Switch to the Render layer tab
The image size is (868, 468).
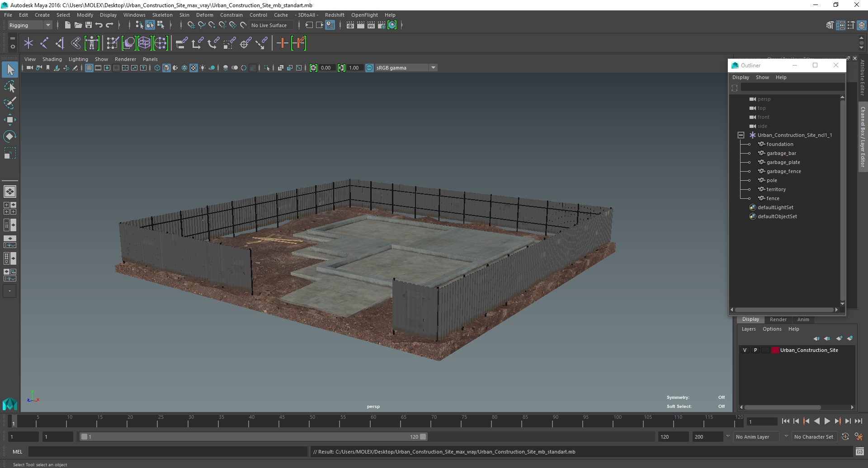click(x=778, y=319)
